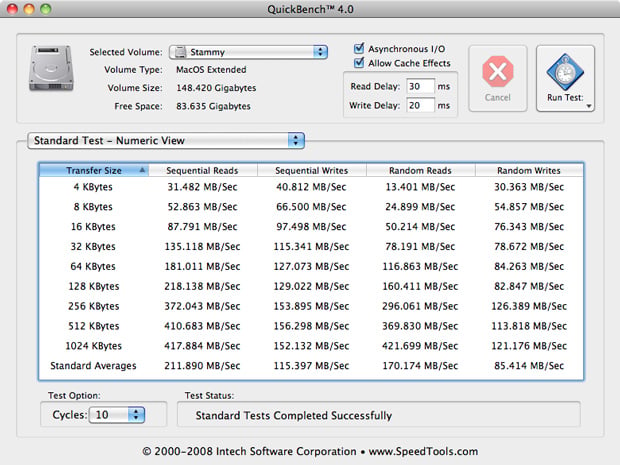Viewport: 620px width, 465px height.
Task: Click the Sequential Reads column header
Action: tap(202, 170)
